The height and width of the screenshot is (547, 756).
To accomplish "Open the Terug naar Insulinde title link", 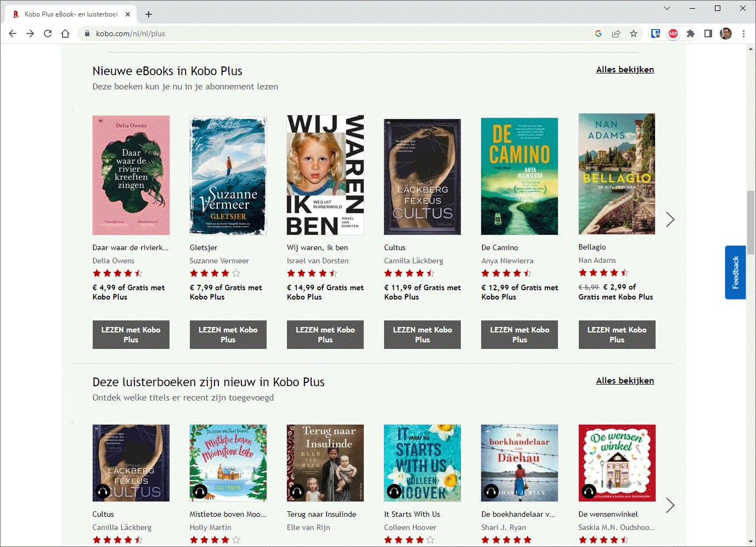I will [321, 514].
